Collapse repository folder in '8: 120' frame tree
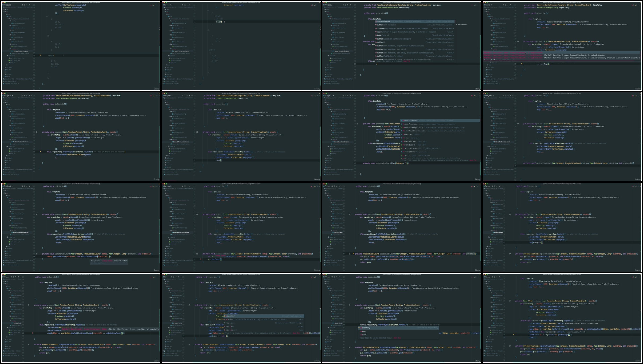 tap(169, 44)
